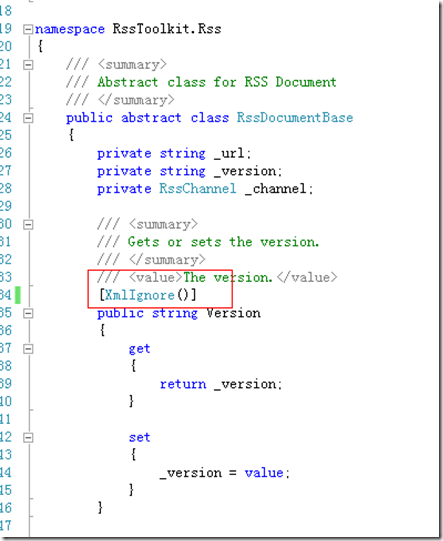
Task: Click the set keyword
Action: pyautogui.click(x=139, y=437)
